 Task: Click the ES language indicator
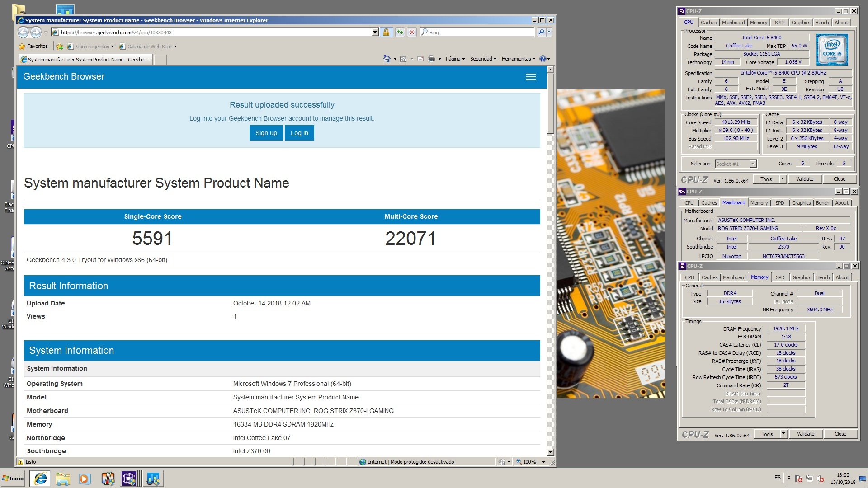(777, 478)
